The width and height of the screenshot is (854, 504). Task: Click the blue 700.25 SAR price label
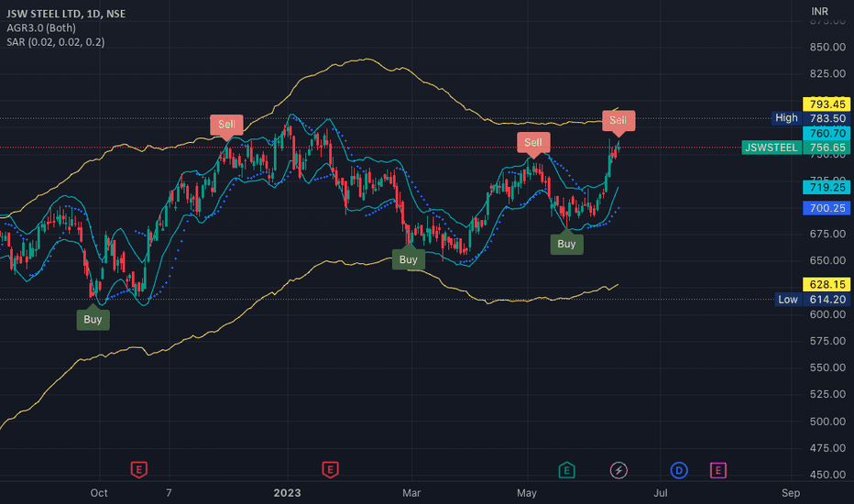click(x=827, y=208)
